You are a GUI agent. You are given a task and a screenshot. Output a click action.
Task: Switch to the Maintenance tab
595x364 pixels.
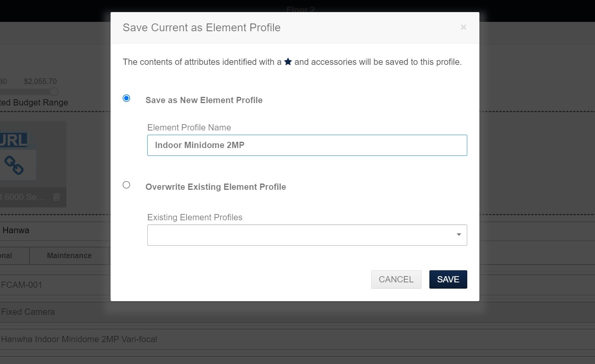[x=69, y=255]
